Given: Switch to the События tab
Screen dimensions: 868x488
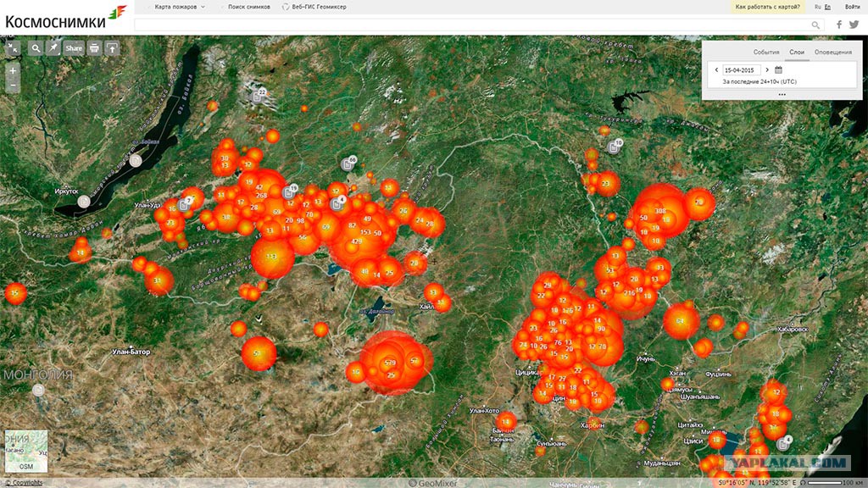Looking at the screenshot, I should point(766,52).
